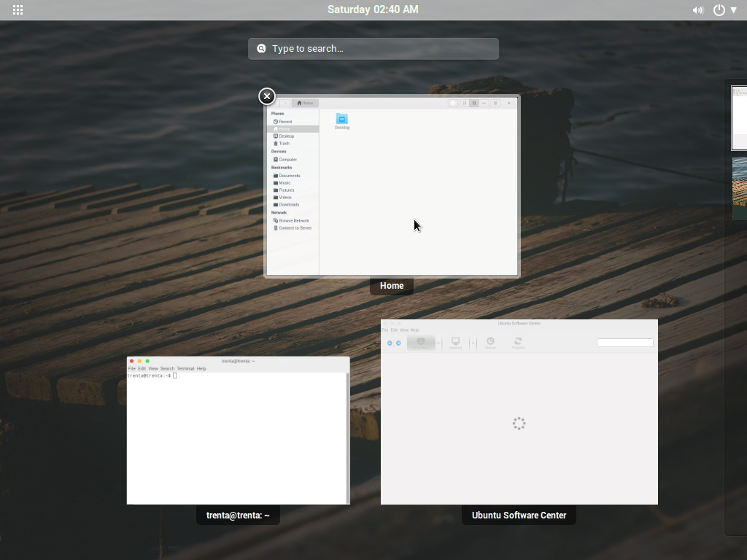
Task: Open Trash from the Files sidebar
Action: tap(282, 144)
